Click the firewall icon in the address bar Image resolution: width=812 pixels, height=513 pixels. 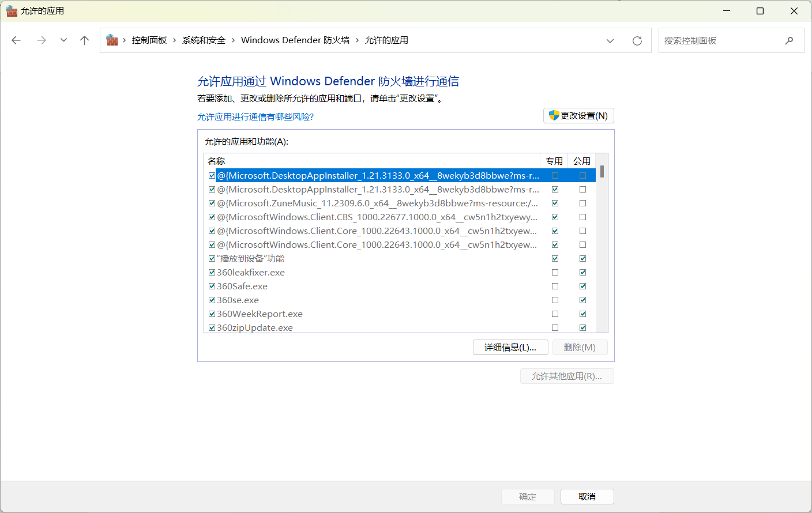point(111,40)
